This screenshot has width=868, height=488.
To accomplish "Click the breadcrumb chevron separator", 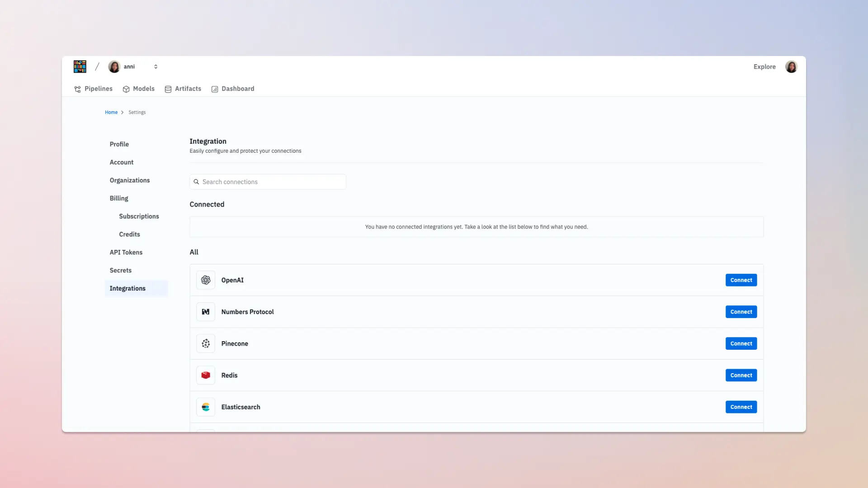I will [122, 113].
